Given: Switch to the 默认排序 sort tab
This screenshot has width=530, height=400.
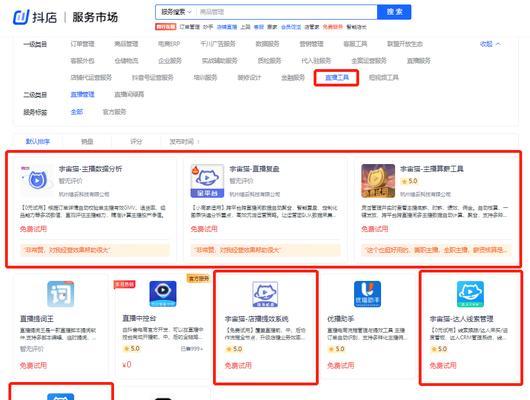Looking at the screenshot, I should [x=38, y=142].
